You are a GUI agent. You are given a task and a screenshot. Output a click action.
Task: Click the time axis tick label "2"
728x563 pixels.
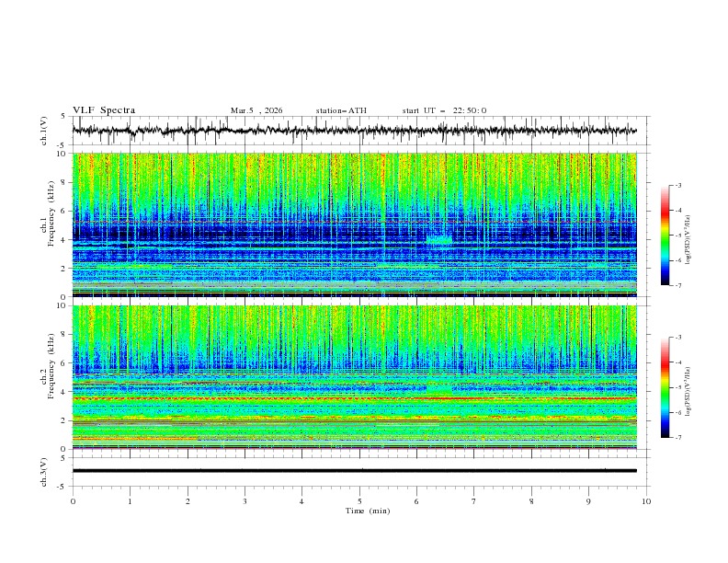[188, 501]
